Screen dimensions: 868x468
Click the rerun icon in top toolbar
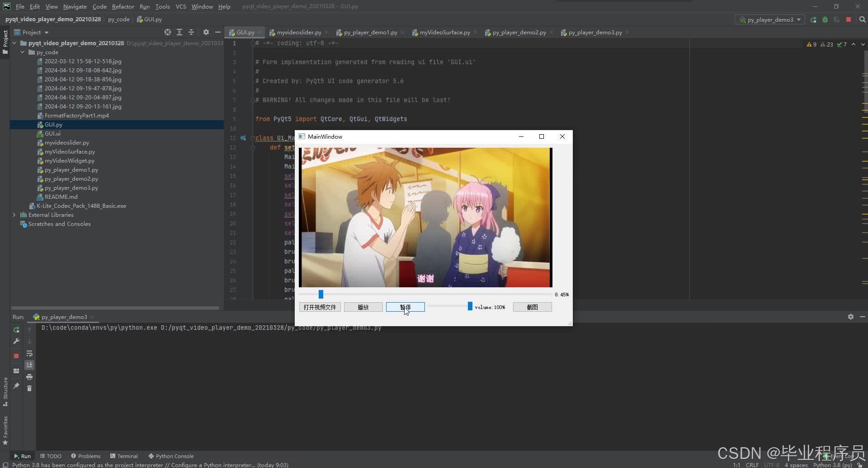(813, 19)
